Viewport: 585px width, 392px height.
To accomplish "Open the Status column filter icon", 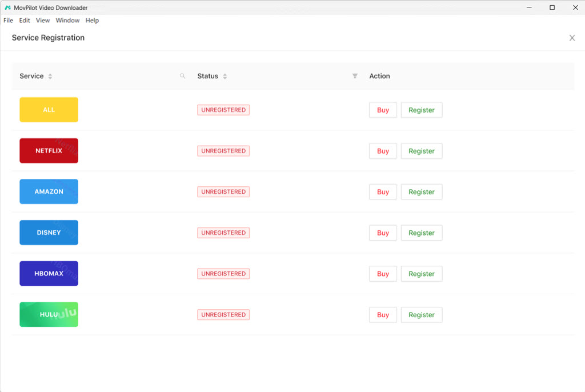I will coord(355,76).
